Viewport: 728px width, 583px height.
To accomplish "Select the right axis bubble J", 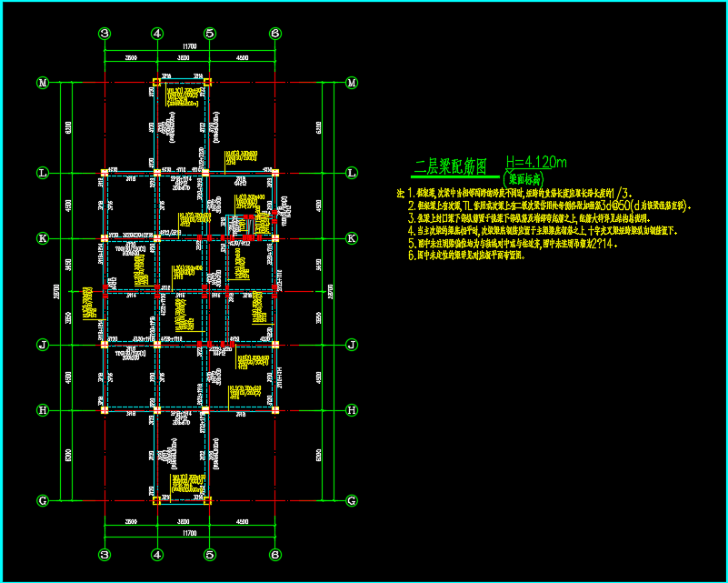I will coord(352,345).
